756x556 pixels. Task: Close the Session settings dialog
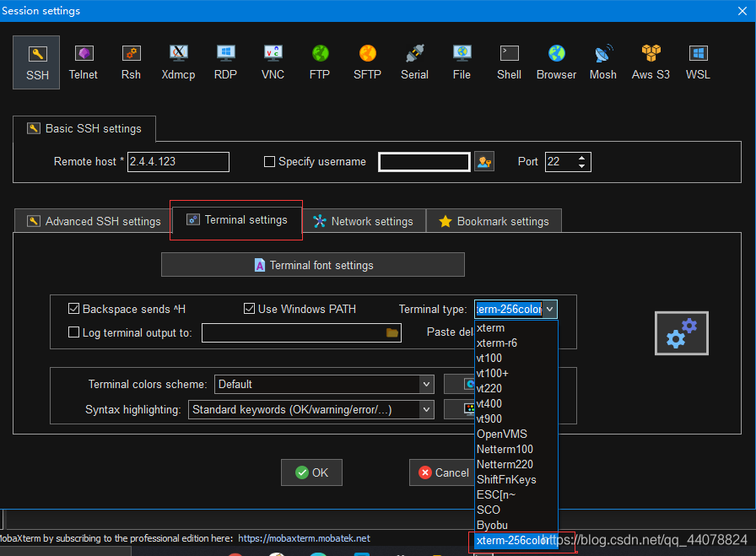(742, 11)
